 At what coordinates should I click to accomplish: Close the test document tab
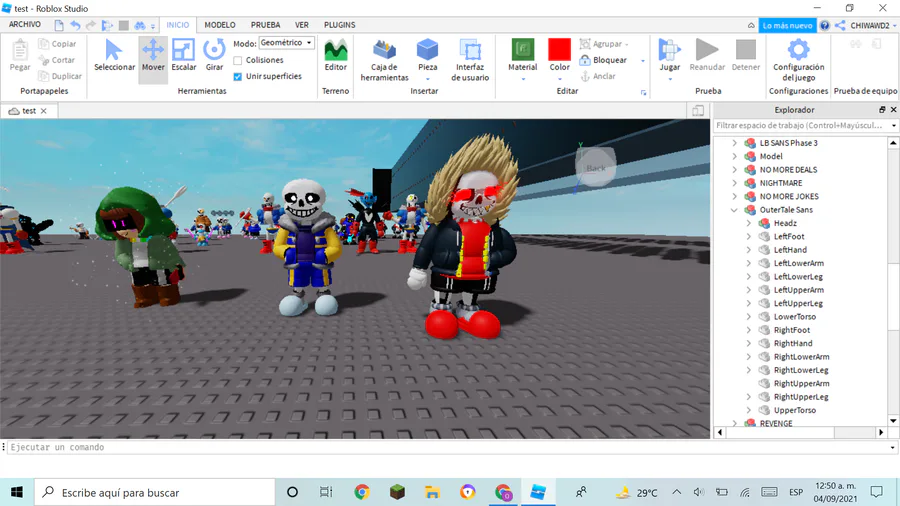44,111
